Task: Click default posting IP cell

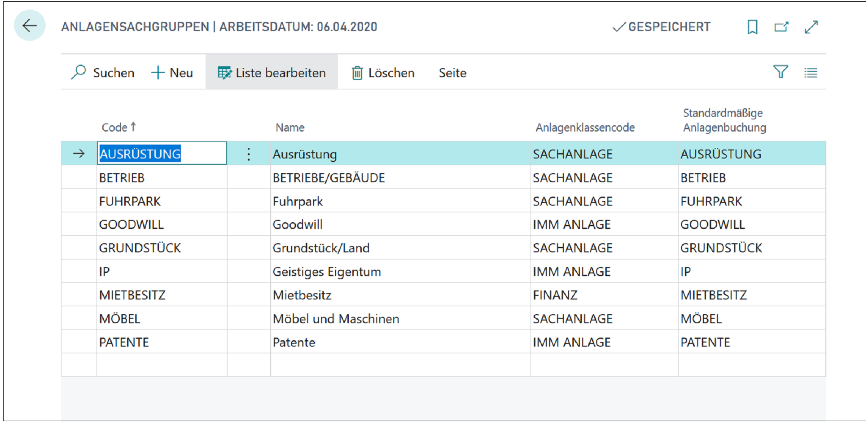Action: point(752,271)
